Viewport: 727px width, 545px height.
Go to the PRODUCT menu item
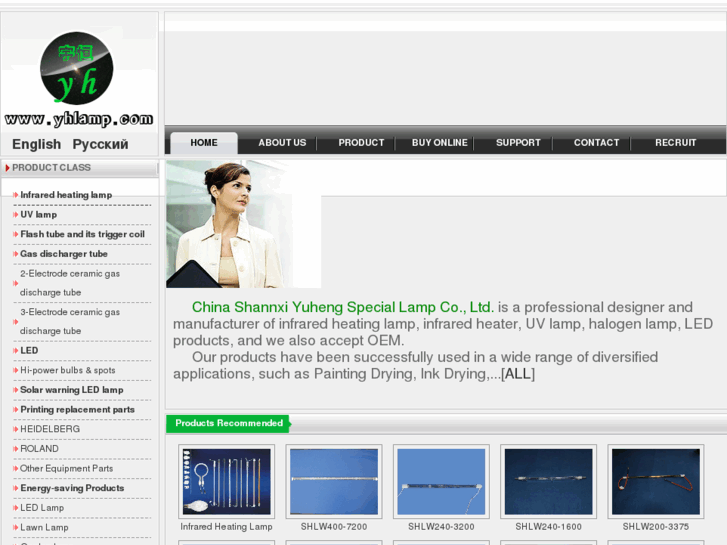point(361,143)
